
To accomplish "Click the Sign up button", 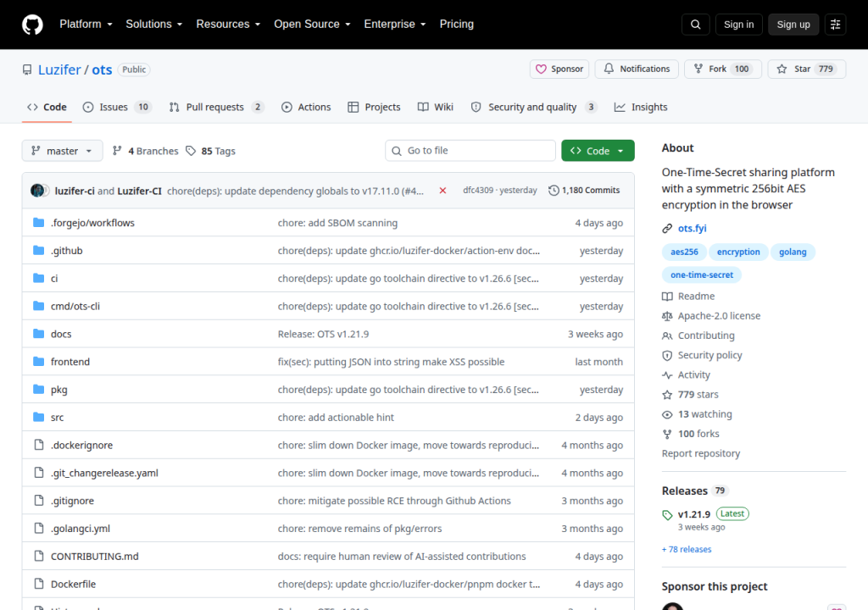I will point(793,25).
